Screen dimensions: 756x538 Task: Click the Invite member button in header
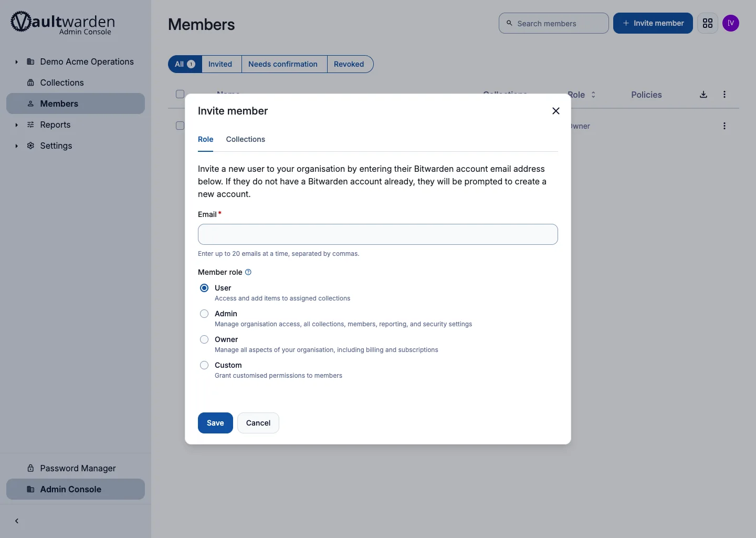click(x=653, y=23)
